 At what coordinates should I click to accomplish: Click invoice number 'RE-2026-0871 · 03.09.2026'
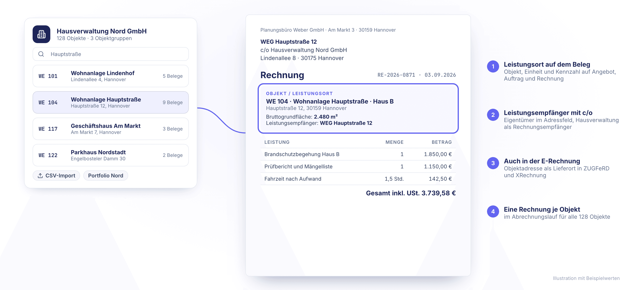click(417, 75)
